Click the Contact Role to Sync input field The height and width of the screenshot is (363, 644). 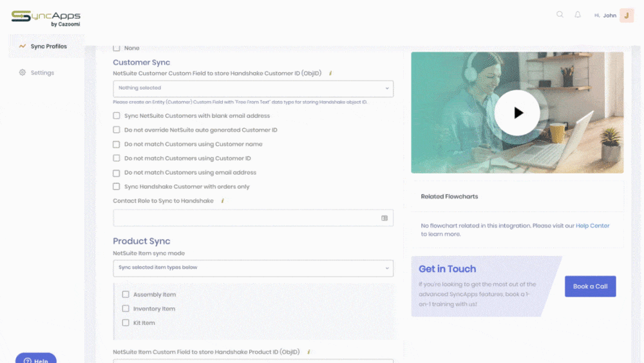click(x=253, y=218)
